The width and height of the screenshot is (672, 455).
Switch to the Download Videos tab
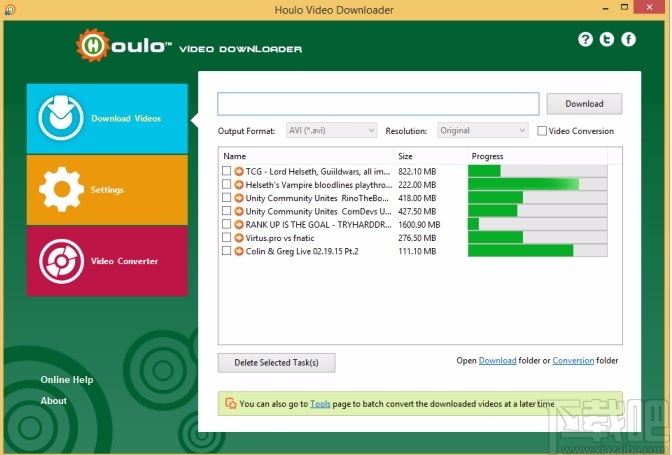click(107, 118)
